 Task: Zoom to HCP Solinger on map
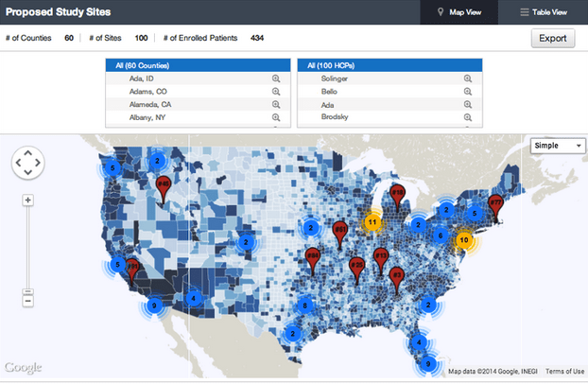tap(467, 79)
